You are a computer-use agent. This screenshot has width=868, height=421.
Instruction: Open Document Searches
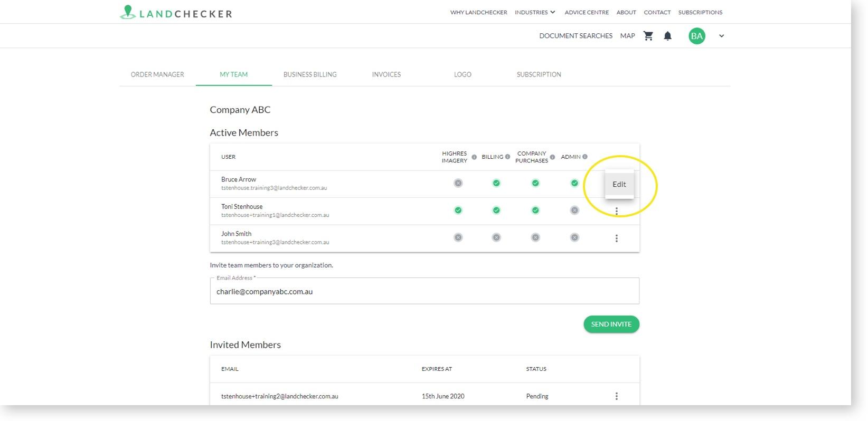(x=576, y=36)
